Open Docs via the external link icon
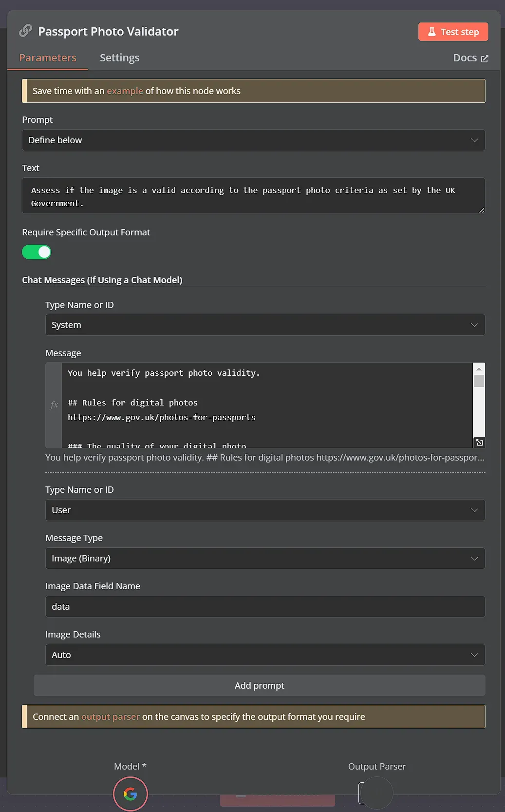This screenshot has width=505, height=812. (485, 58)
